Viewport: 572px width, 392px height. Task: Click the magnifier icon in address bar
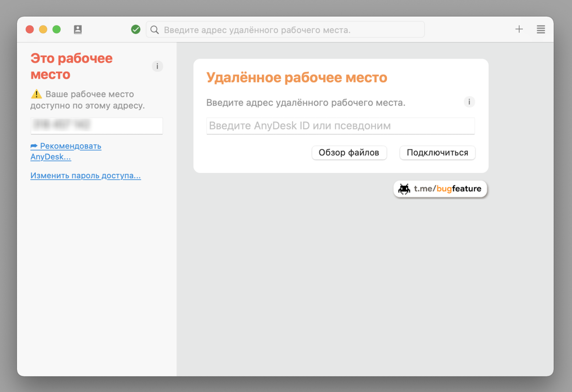[x=155, y=30]
